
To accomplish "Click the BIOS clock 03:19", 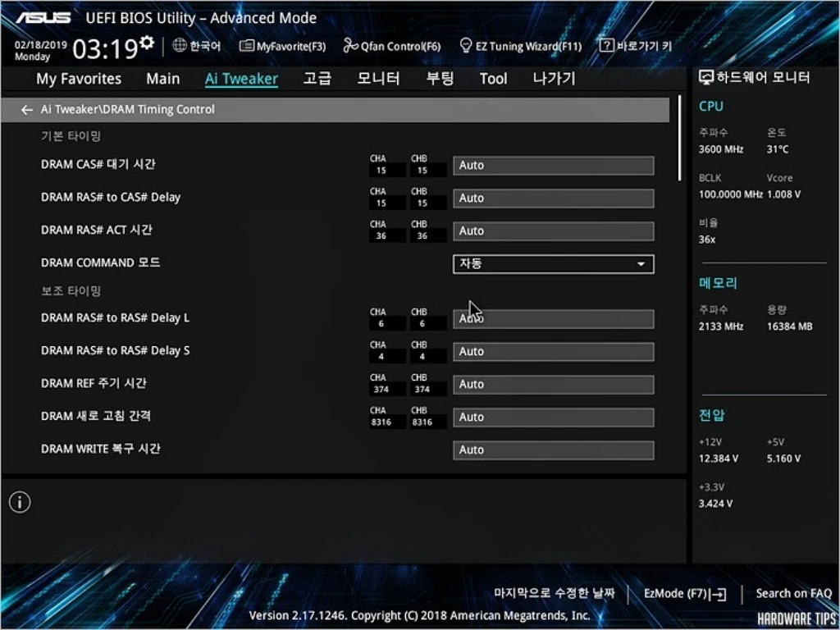I will (x=106, y=49).
